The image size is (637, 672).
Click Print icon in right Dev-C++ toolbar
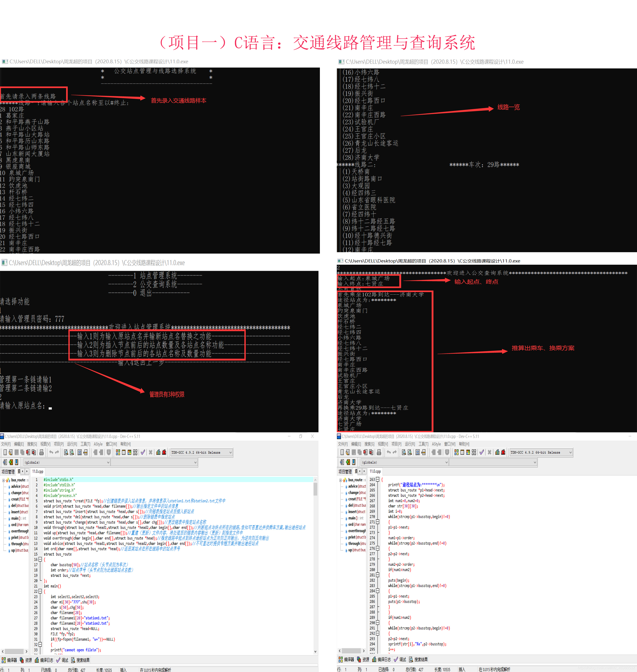click(x=379, y=452)
